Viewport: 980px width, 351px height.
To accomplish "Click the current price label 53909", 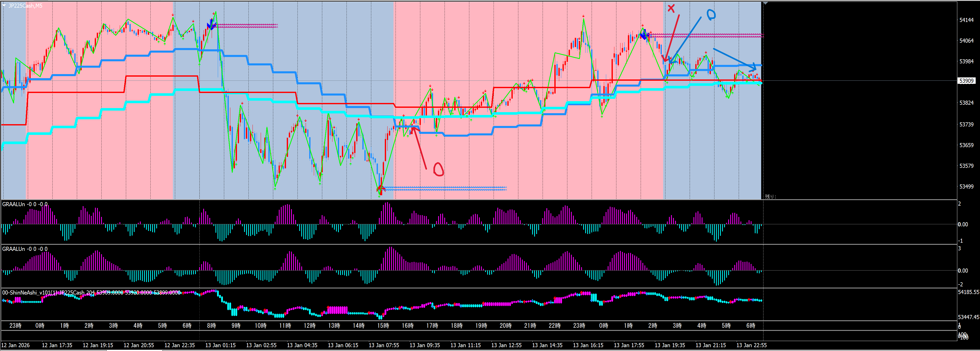I will (x=966, y=81).
